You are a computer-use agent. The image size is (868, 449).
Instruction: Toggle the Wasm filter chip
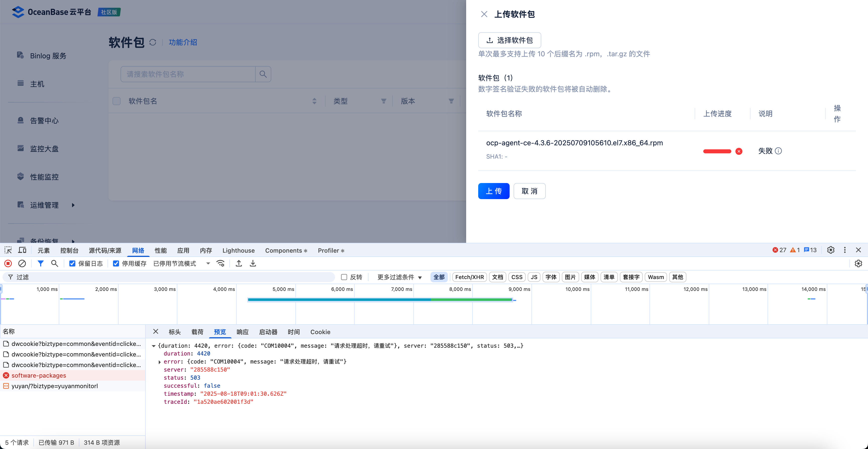pos(655,277)
